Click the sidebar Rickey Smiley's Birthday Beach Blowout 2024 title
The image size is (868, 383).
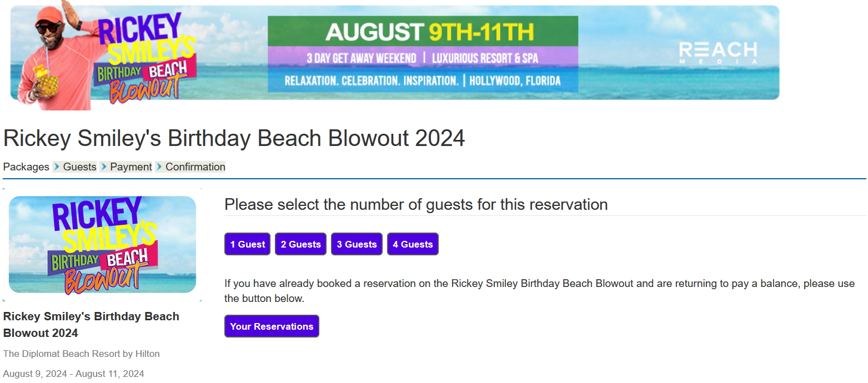[x=91, y=325]
